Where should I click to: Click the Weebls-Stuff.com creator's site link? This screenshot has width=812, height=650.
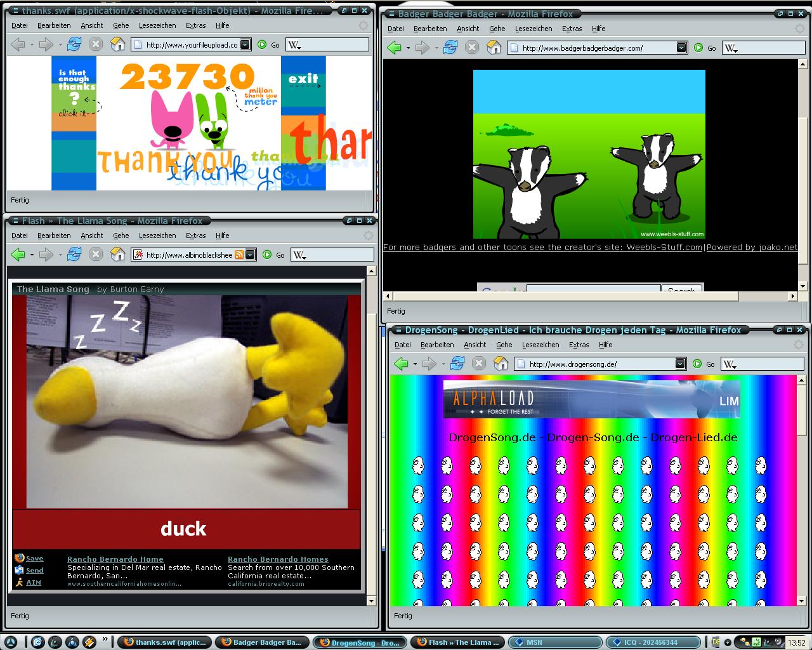(664, 248)
